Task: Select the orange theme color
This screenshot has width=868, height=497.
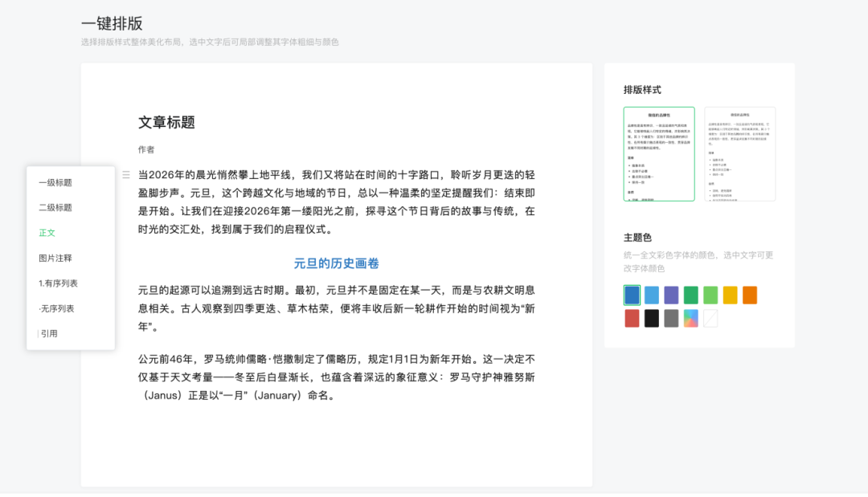Action: [749, 295]
